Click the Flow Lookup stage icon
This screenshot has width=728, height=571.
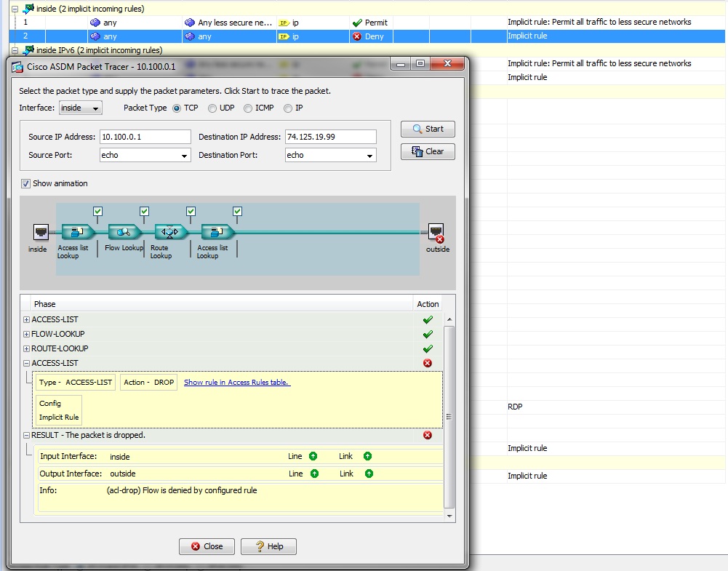124,231
